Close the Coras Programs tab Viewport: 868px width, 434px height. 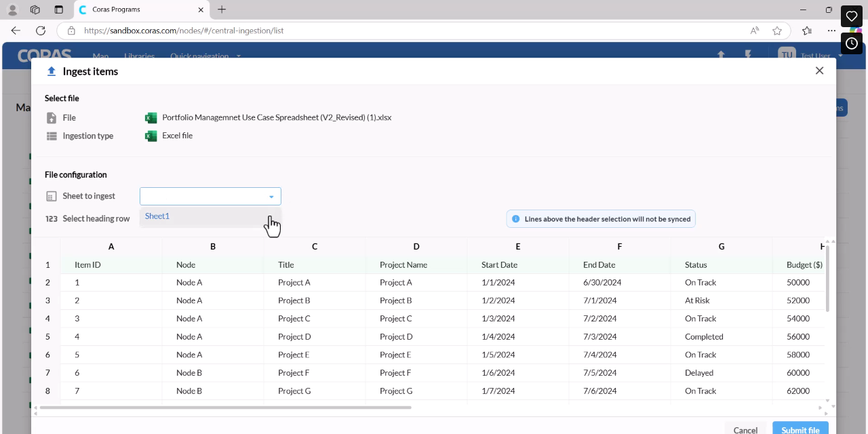201,9
